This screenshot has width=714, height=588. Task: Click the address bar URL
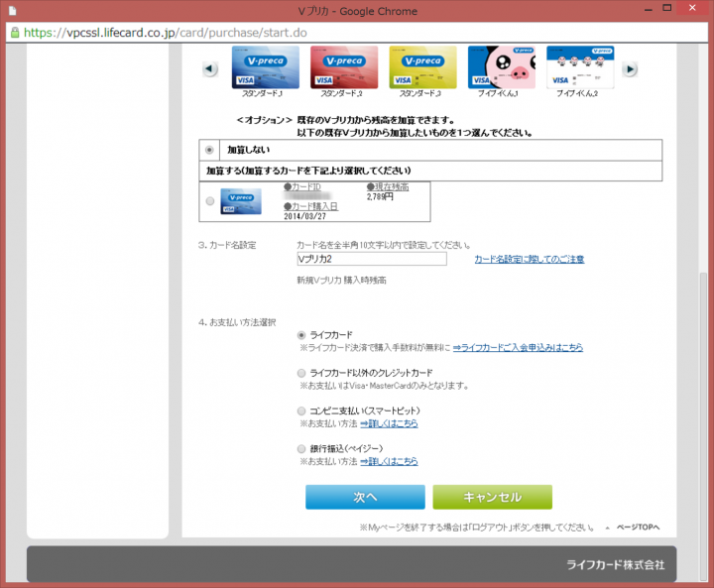point(166,33)
